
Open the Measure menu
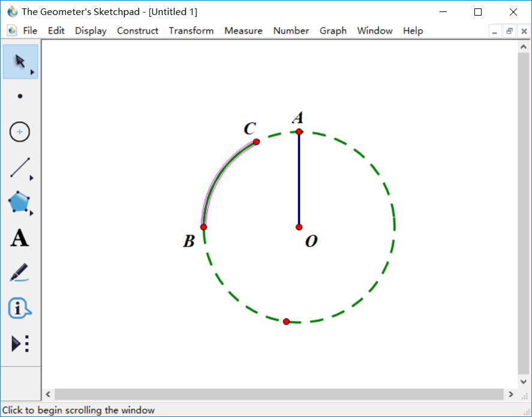[243, 31]
